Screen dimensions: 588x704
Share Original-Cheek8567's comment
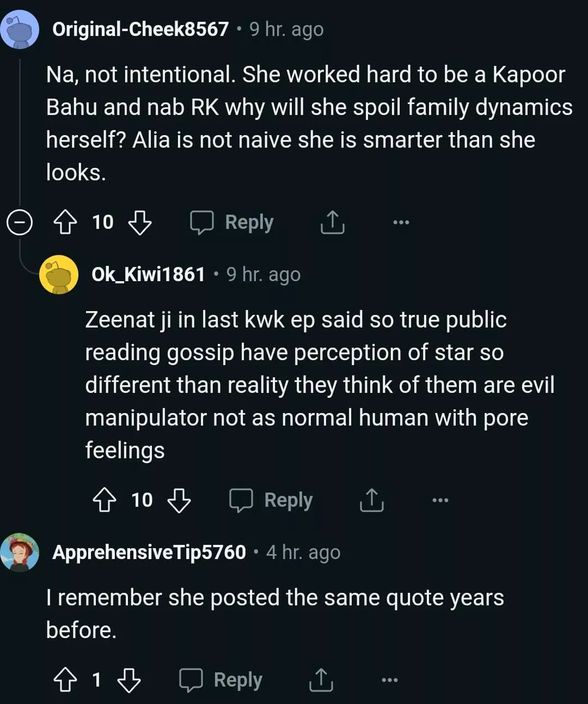click(x=332, y=222)
